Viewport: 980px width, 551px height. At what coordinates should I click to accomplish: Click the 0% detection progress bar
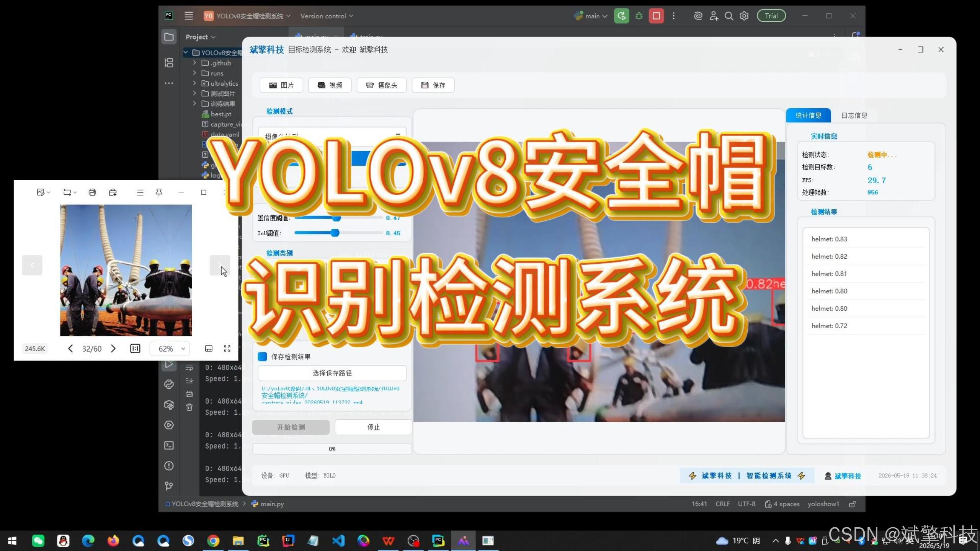(x=332, y=449)
